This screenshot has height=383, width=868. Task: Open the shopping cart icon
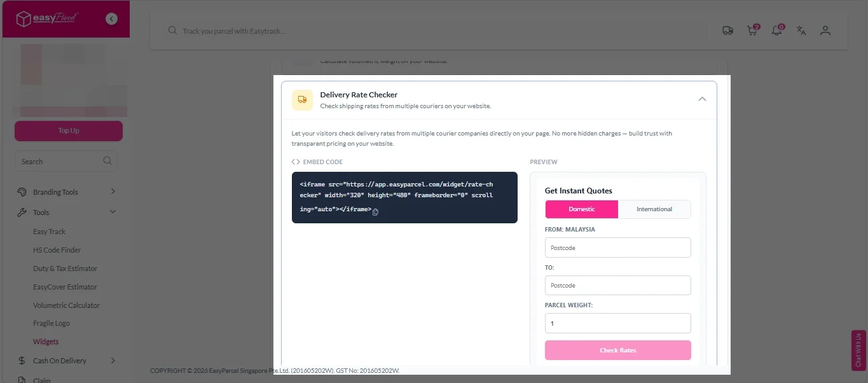pos(753,30)
